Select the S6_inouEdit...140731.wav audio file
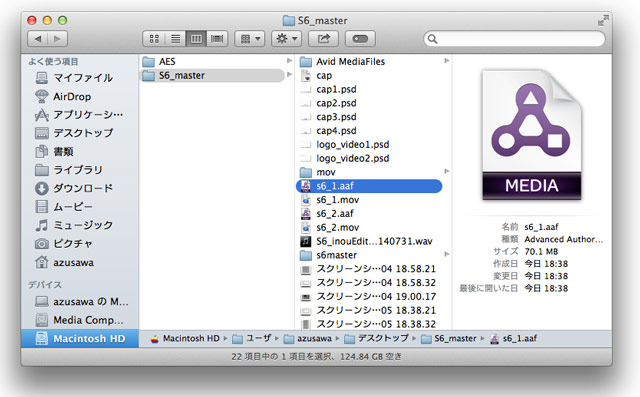Image resolution: width=640 pixels, height=397 pixels. [367, 242]
